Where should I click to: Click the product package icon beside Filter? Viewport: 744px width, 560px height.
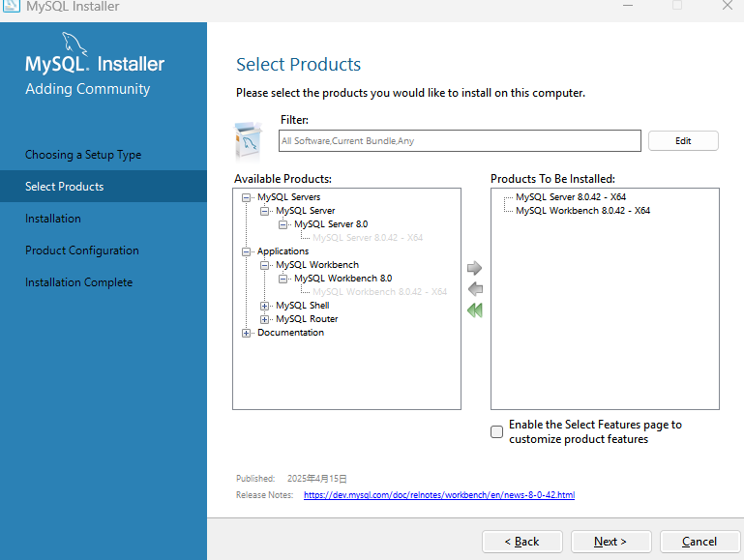[248, 141]
